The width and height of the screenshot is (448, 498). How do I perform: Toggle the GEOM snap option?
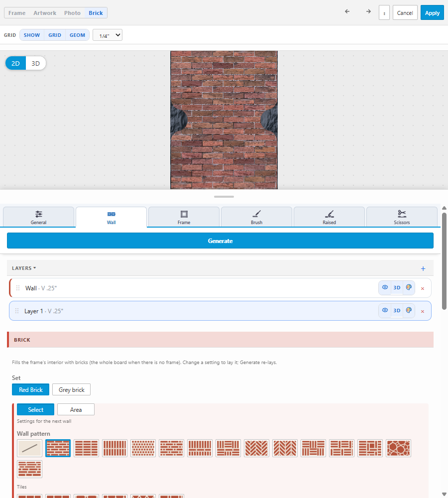[77, 35]
